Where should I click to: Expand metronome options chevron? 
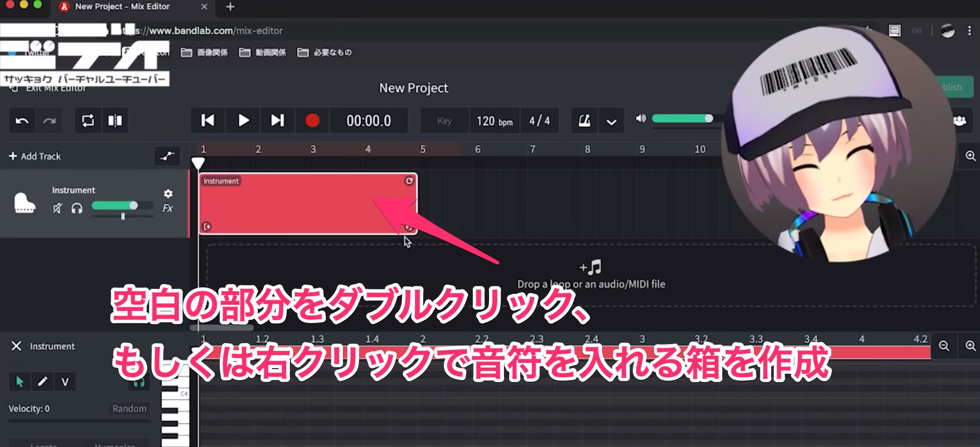(611, 122)
